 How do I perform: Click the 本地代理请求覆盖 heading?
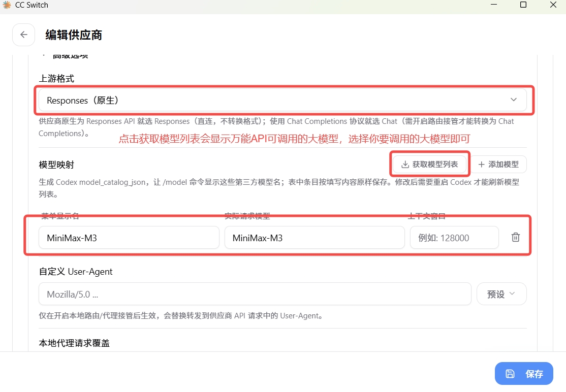coord(74,343)
